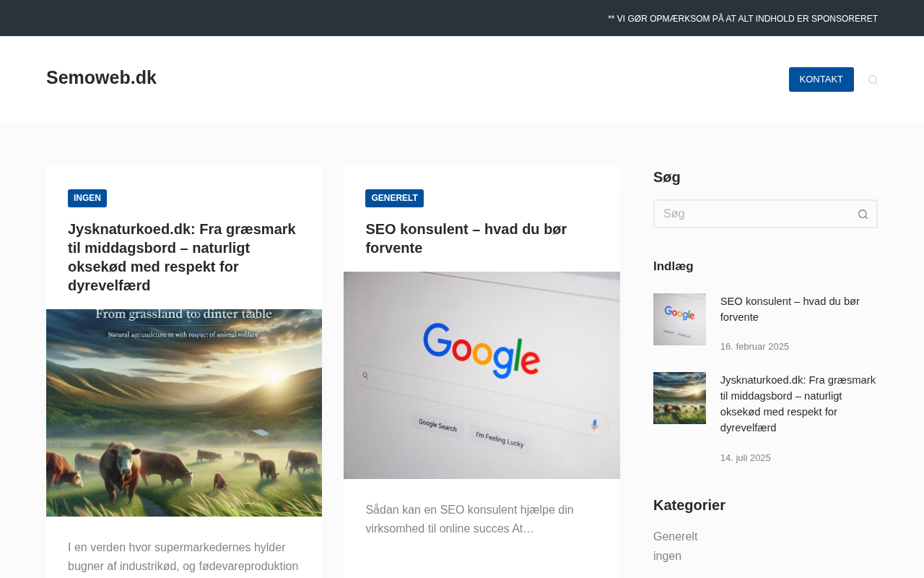Open the SEO konsulent article title in main feed

pyautogui.click(x=466, y=238)
